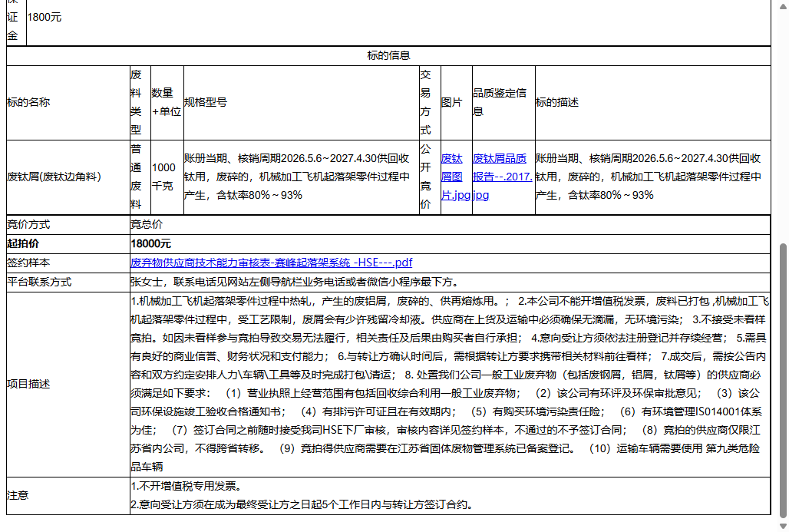
Task: Click the 平台联系方式 label
Action: point(39,282)
